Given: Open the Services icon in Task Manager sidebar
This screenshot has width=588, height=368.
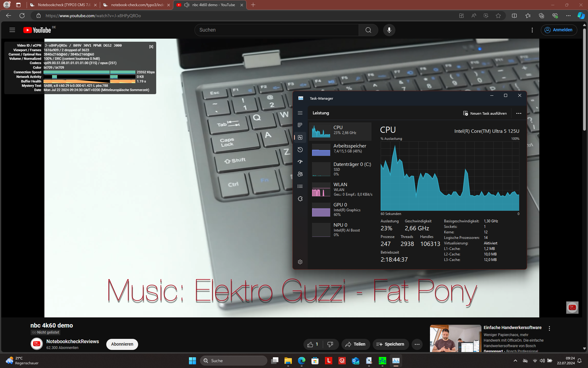Looking at the screenshot, I should pyautogui.click(x=300, y=199).
